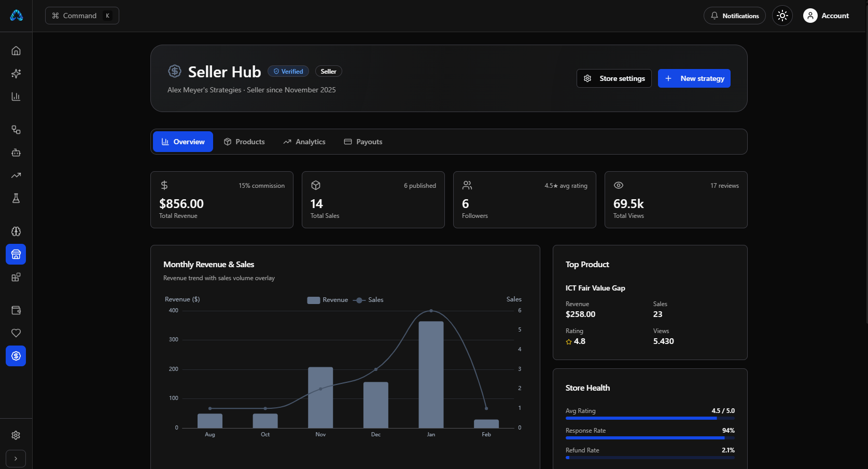Click the Account avatar icon
Viewport: 868px width, 469px height.
pos(810,16)
